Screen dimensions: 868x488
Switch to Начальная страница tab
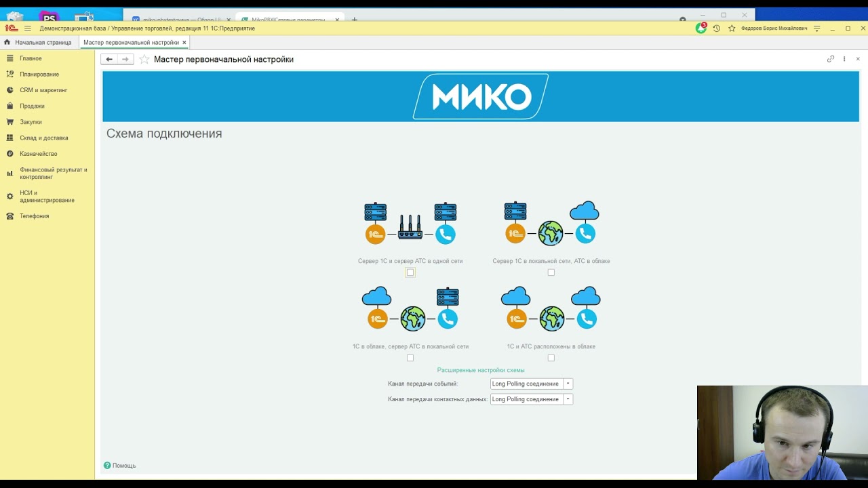pyautogui.click(x=38, y=42)
